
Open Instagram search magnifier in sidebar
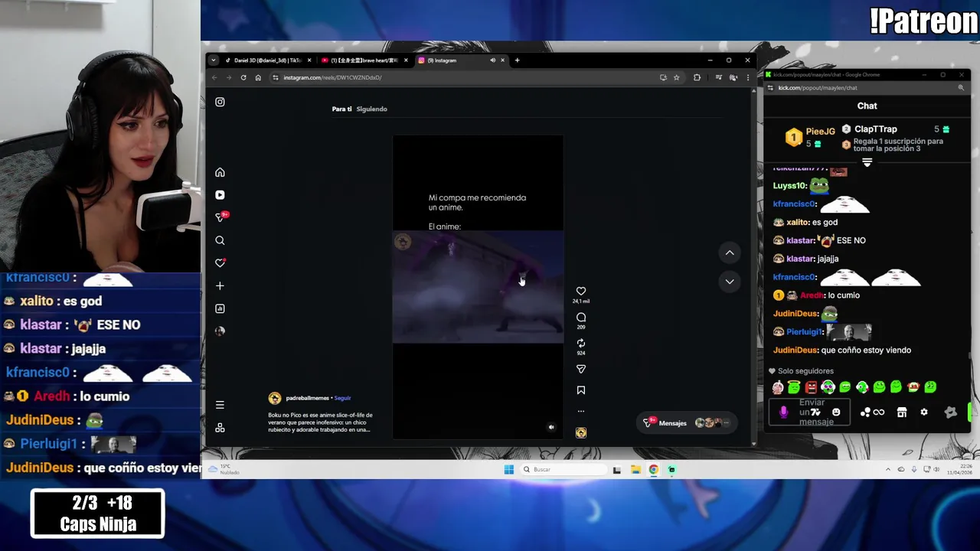pos(220,240)
